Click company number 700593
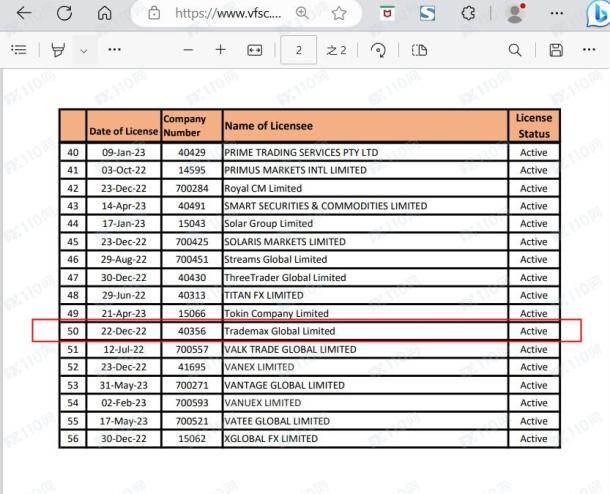610x494 pixels. (x=192, y=403)
